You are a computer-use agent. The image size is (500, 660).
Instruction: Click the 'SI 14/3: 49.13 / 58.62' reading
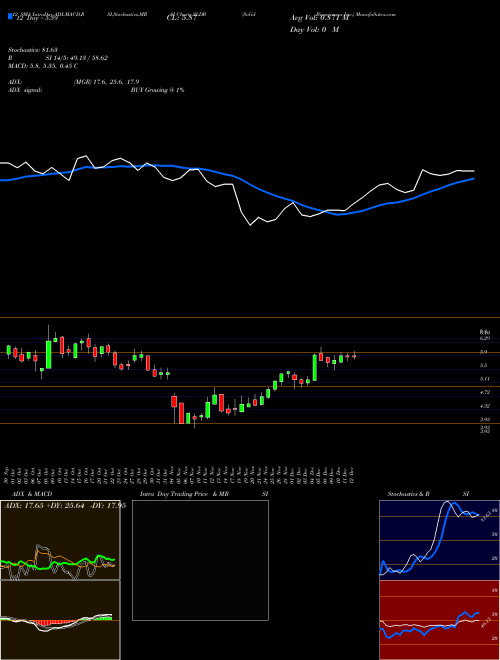point(77,58)
